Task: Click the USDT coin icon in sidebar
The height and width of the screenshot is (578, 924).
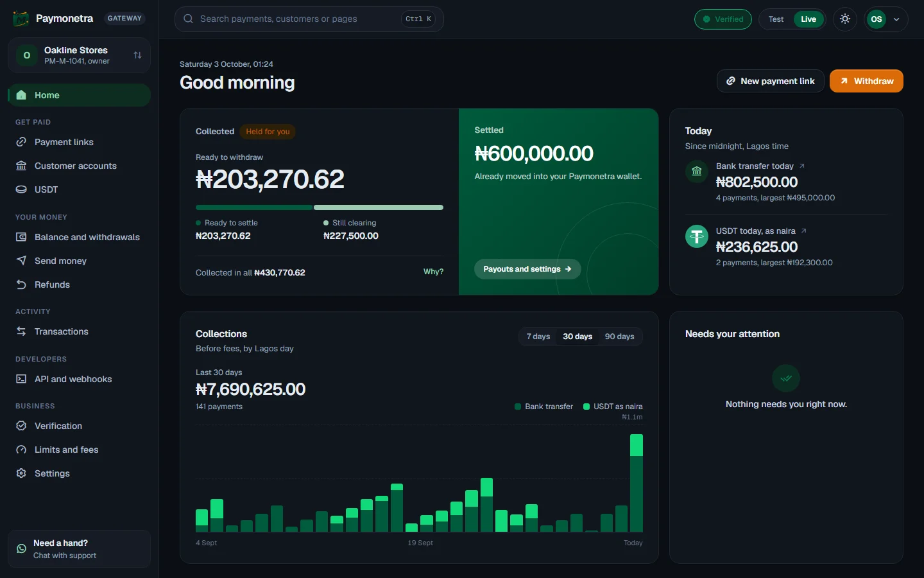Action: click(x=21, y=189)
